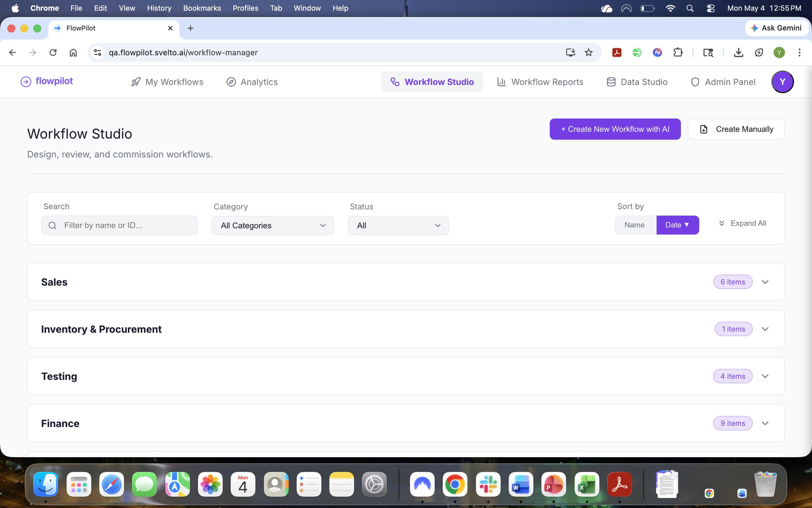Screen dimensions: 812x508
Task: Open Slack from the dock
Action: 488,485
